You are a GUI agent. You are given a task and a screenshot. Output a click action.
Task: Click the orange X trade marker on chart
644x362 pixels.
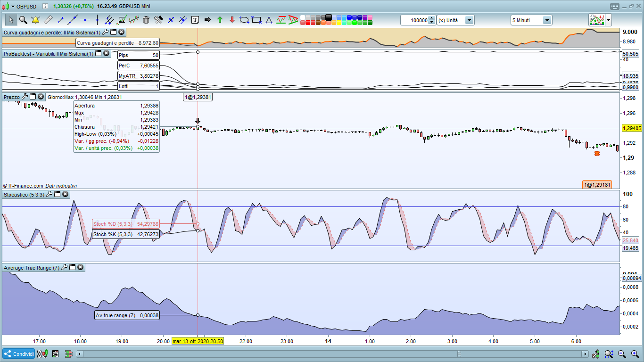(597, 153)
